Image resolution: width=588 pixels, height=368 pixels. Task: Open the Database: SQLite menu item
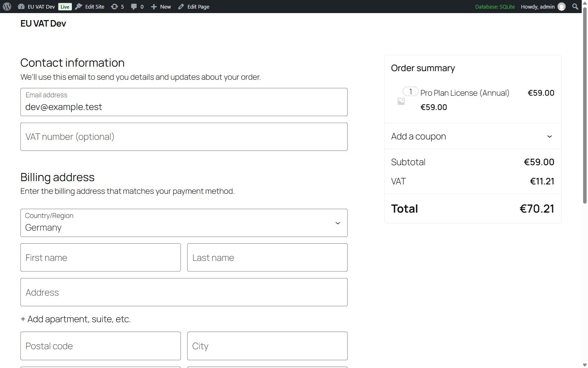tap(495, 7)
